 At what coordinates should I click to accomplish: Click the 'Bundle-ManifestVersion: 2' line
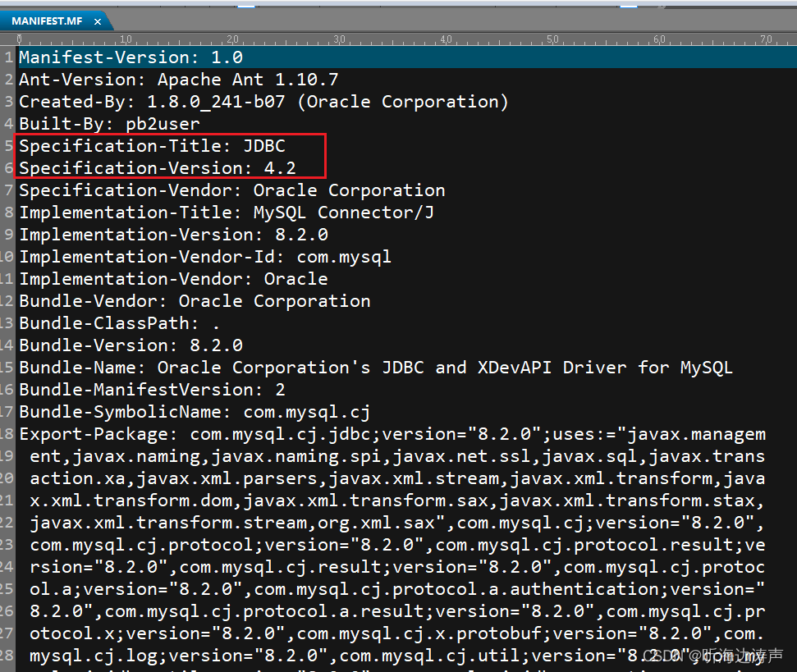click(153, 389)
